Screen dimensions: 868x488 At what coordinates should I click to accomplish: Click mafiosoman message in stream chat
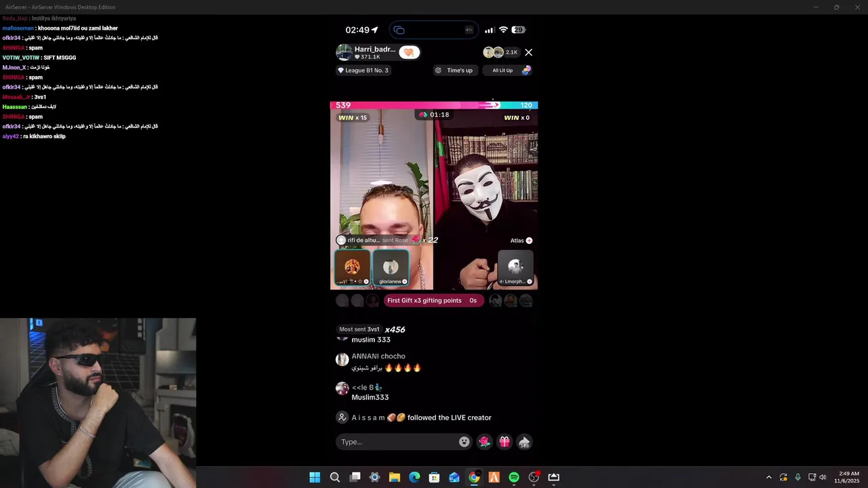pos(60,28)
